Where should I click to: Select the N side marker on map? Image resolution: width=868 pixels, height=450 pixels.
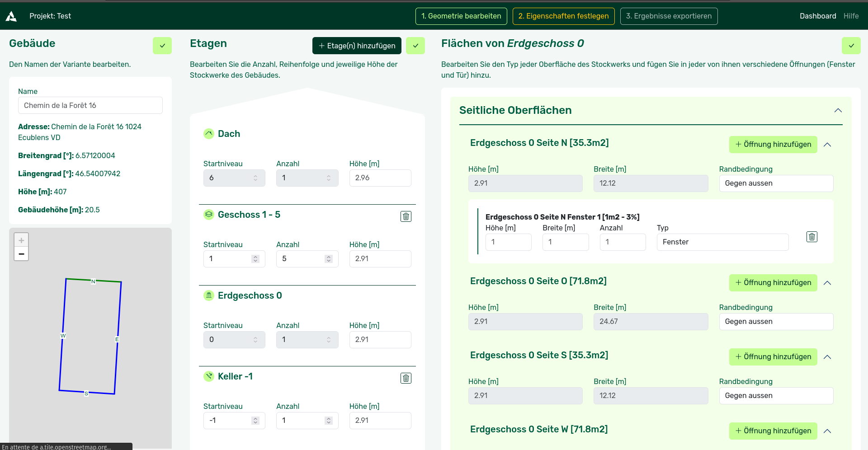pyautogui.click(x=94, y=281)
